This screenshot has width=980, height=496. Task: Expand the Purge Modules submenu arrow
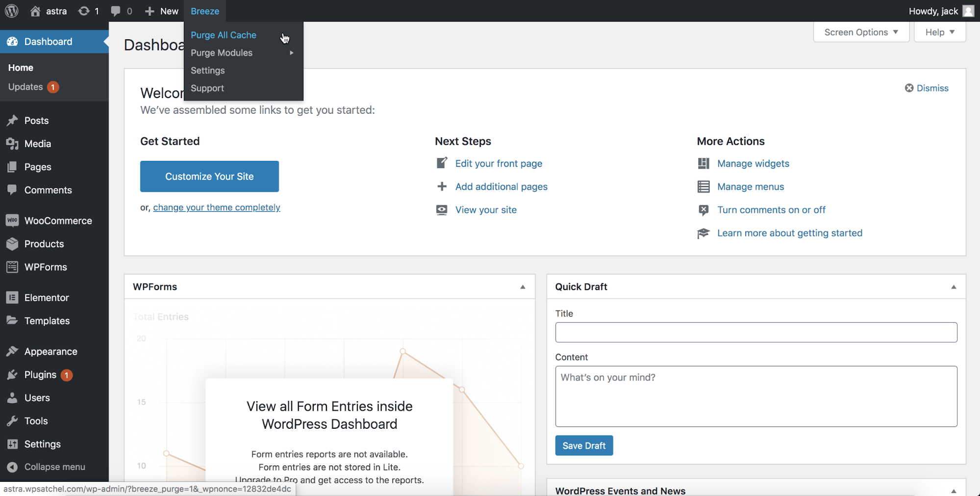click(292, 52)
